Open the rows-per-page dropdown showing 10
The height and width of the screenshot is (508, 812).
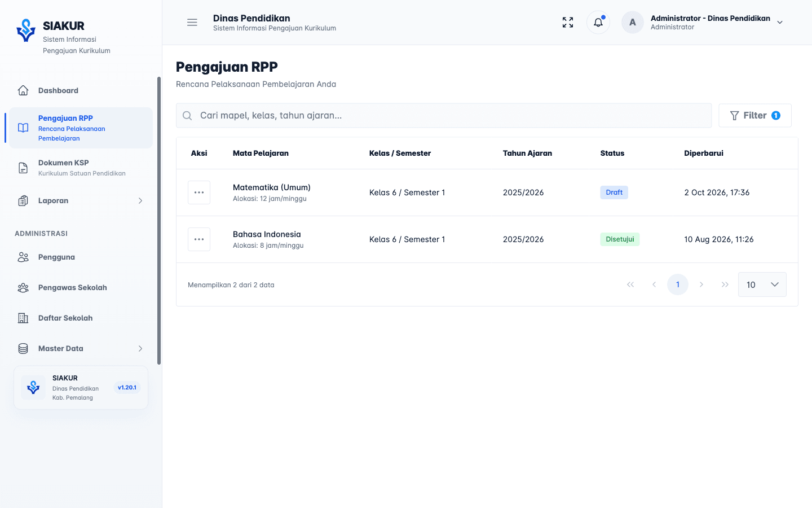click(762, 284)
